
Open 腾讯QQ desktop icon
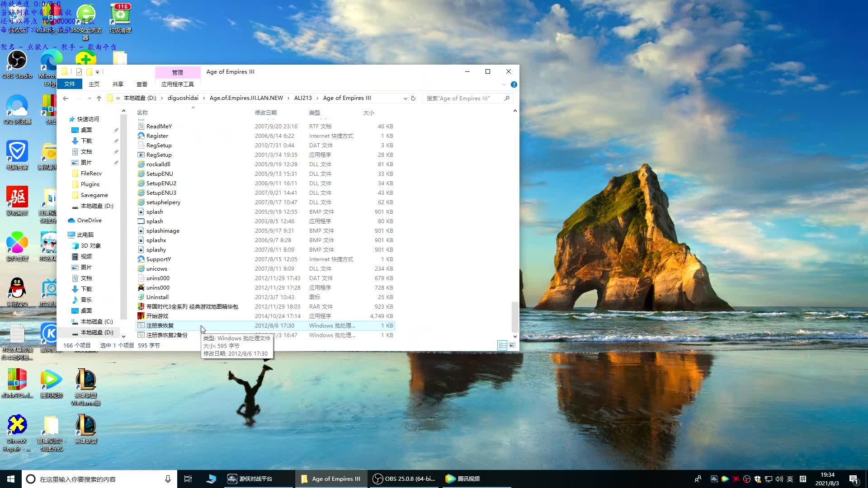[x=17, y=292]
